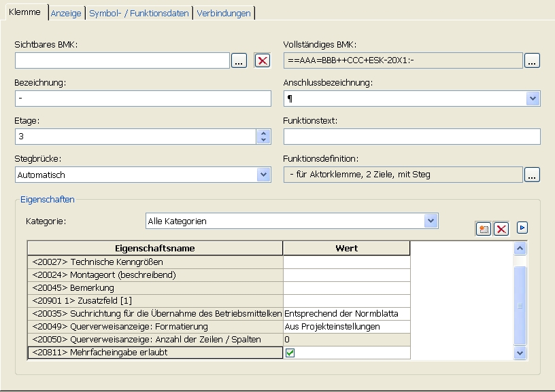This screenshot has width=555, height=392.
Task: Increase Etage value with up arrow
Action: pos(263,133)
